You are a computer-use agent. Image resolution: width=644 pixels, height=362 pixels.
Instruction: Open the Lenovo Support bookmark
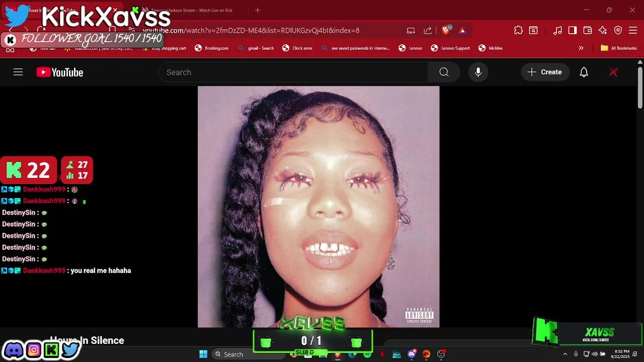(x=450, y=48)
